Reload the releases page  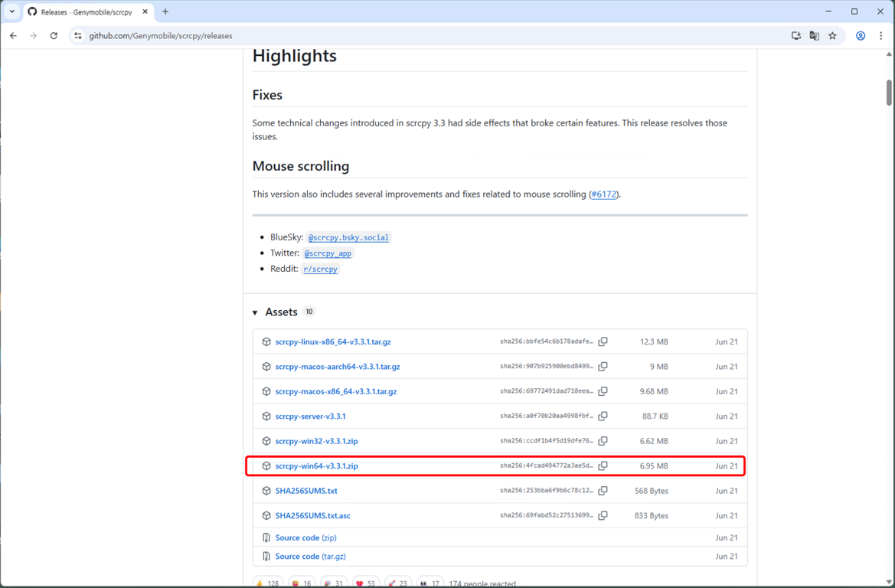click(54, 35)
